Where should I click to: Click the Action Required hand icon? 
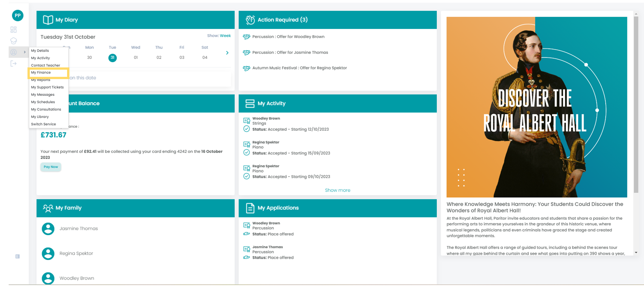(250, 20)
